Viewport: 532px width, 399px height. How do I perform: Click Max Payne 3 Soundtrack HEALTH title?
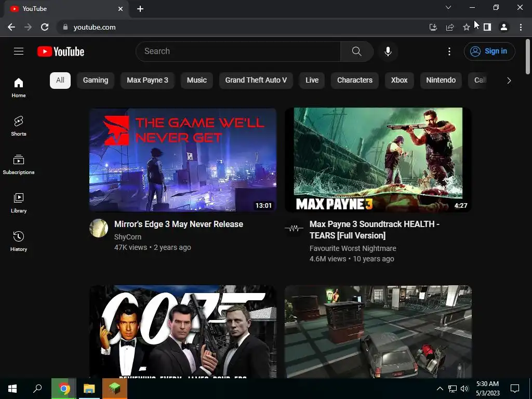(x=374, y=230)
